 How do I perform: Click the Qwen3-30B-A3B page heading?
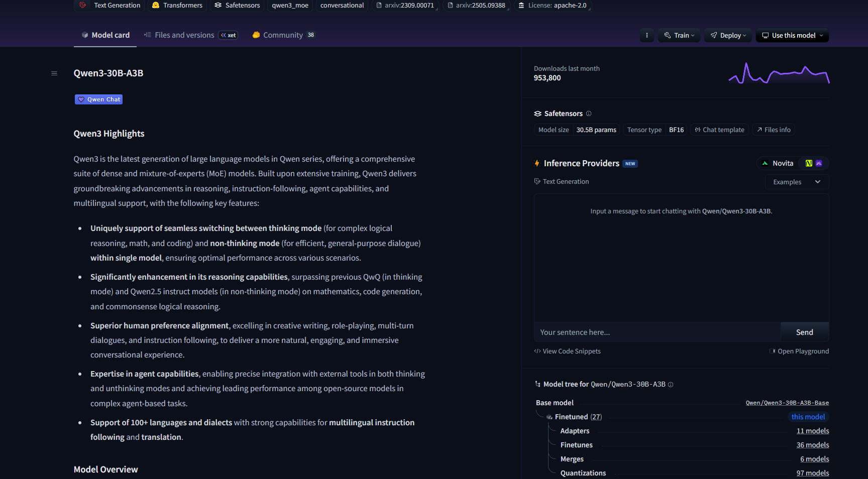(x=108, y=73)
